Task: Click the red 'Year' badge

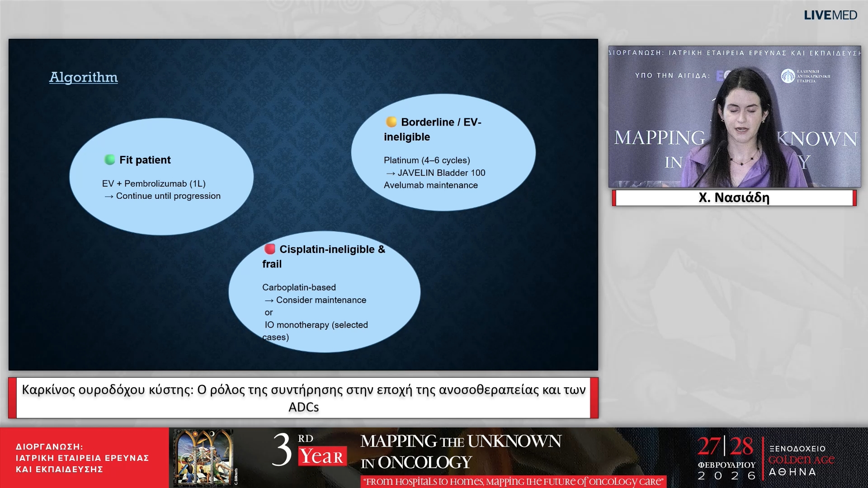Action: [322, 456]
